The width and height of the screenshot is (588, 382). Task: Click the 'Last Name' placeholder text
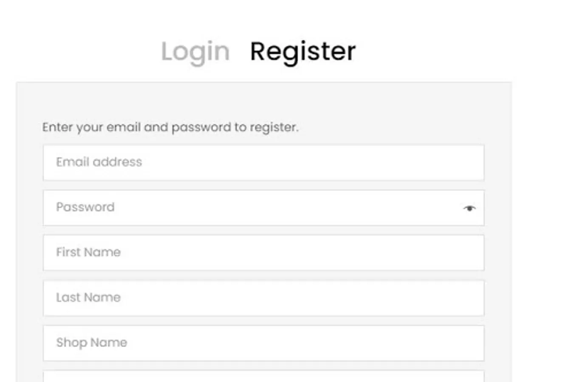point(88,298)
